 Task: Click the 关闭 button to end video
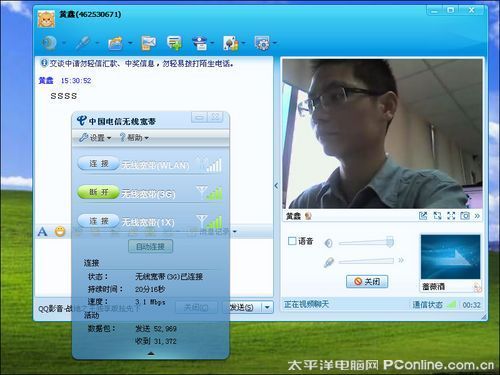pyautogui.click(x=367, y=281)
